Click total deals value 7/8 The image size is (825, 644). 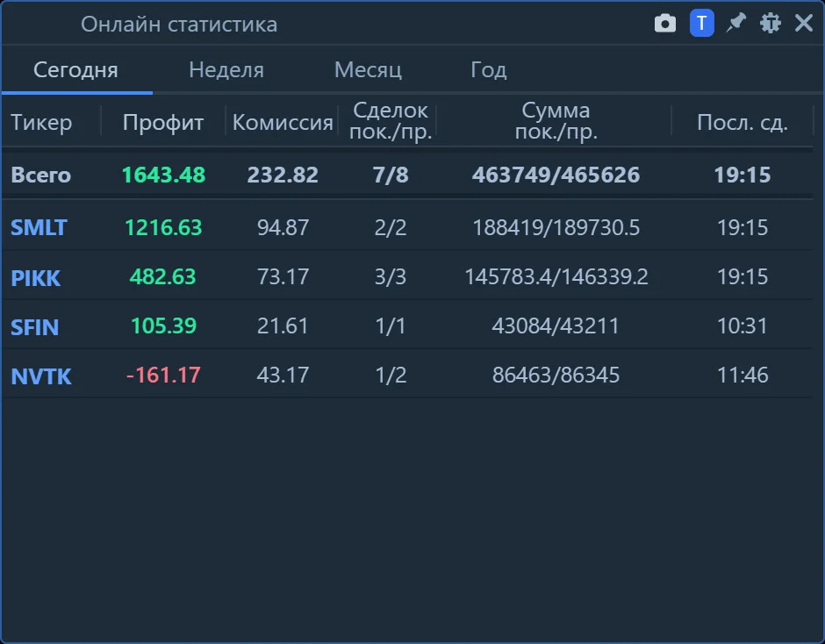click(391, 175)
